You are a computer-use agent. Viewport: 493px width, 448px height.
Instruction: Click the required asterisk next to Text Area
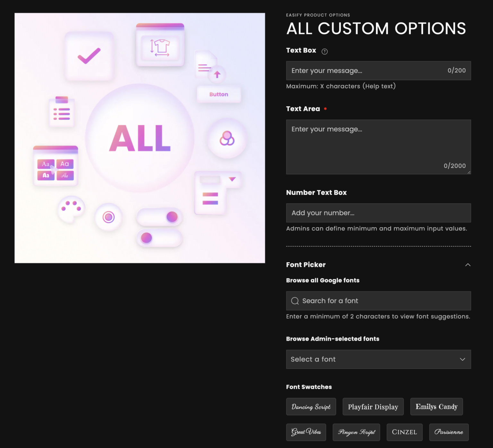coord(325,109)
